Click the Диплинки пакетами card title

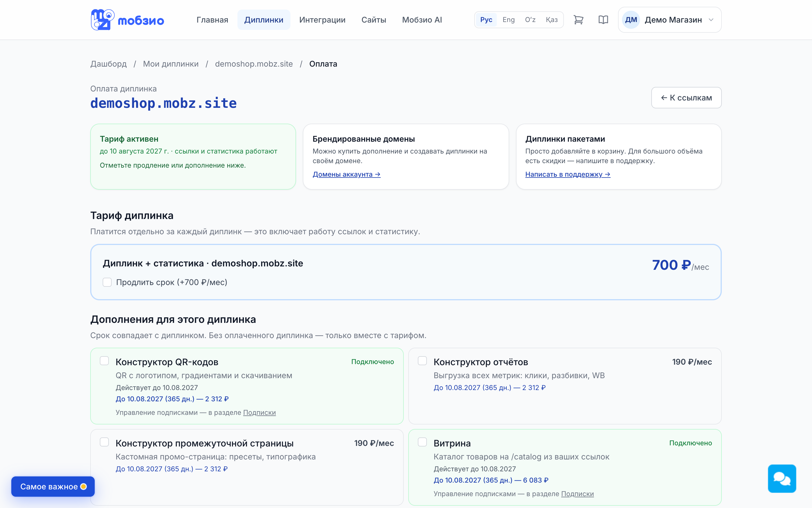[x=565, y=139]
